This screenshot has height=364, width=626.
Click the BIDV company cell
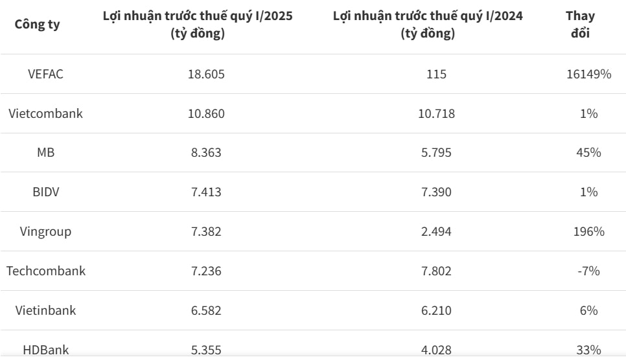(x=45, y=192)
